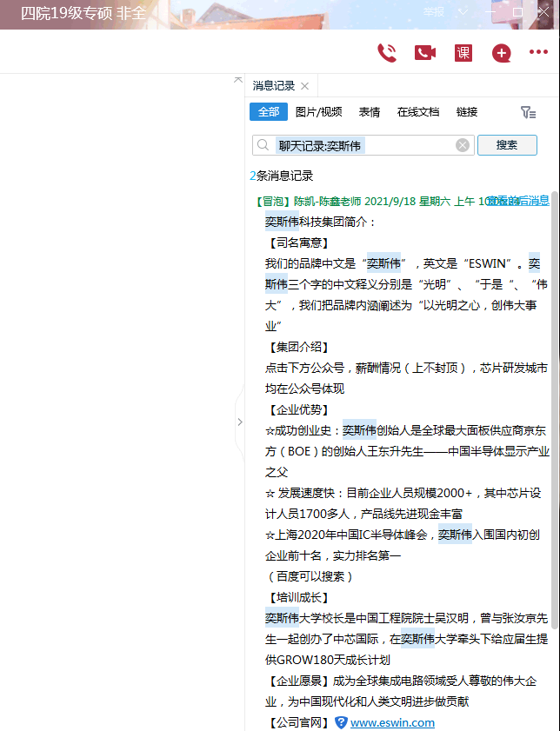560x731 pixels.
Task: Click the 2条消息记录 result count
Action: (281, 176)
